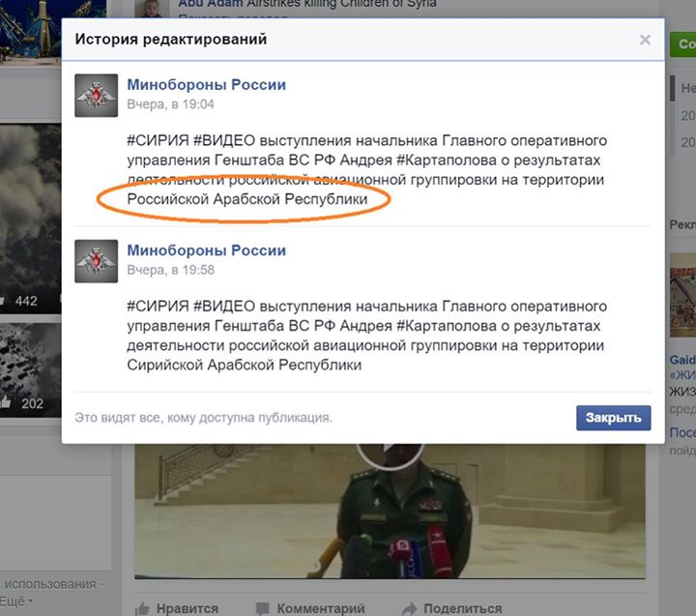
Task: Click the first Минобороны России avatar icon
Action: point(97,96)
